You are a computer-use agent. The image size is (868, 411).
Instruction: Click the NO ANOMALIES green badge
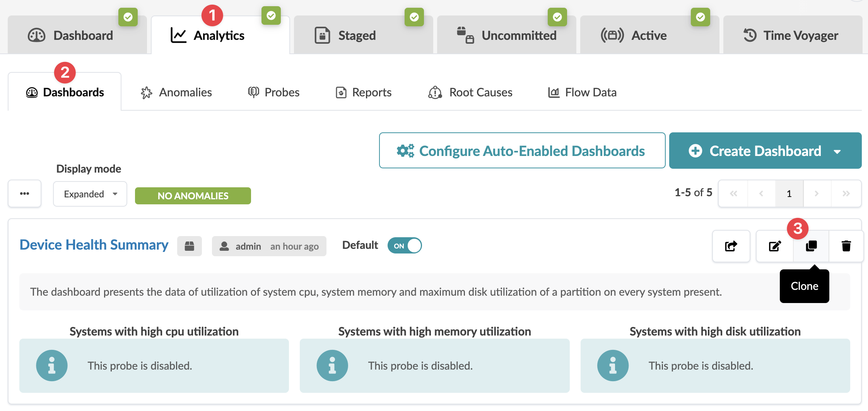(193, 196)
